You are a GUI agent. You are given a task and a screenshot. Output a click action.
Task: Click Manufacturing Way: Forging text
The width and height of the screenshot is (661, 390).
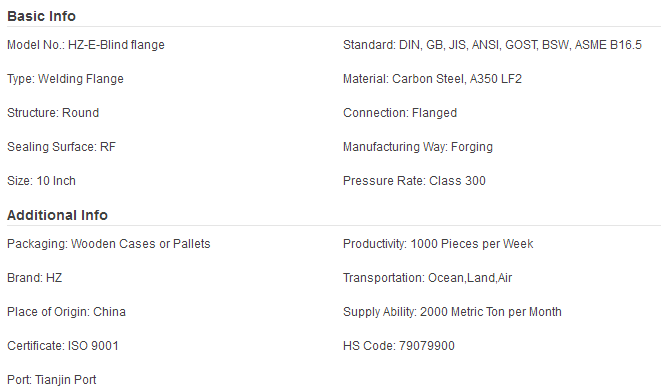pos(418,147)
